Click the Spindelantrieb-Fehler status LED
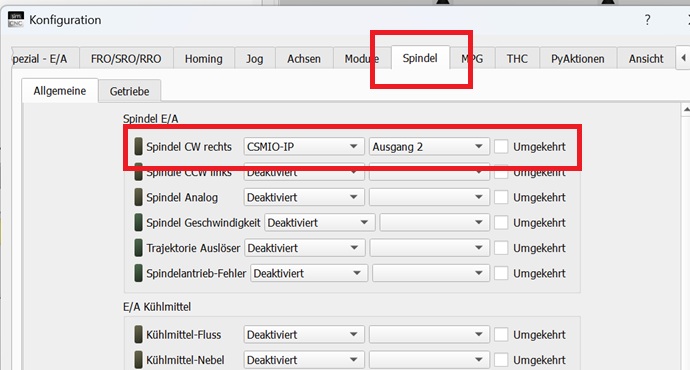This screenshot has width=690, height=370. click(138, 273)
